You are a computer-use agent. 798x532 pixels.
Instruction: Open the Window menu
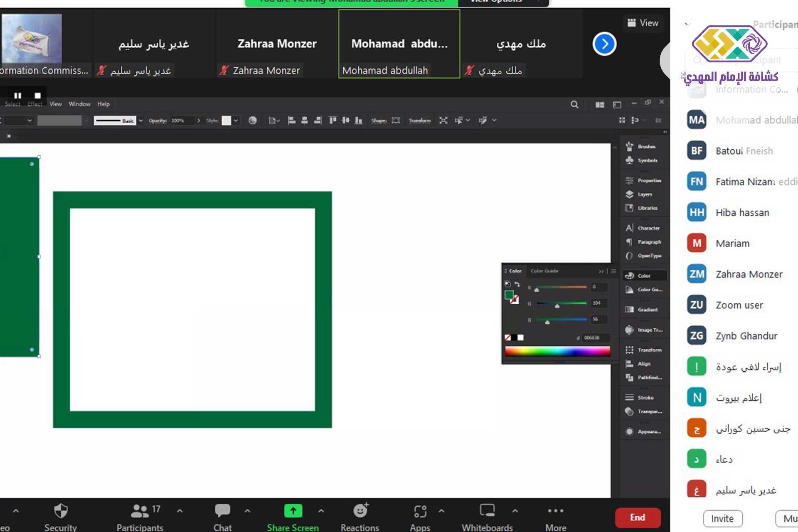[79, 104]
